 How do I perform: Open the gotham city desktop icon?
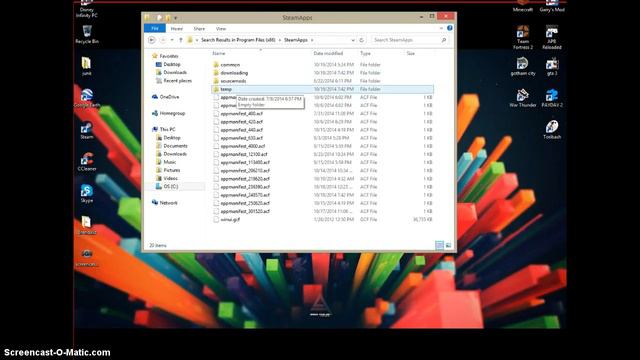(x=522, y=66)
